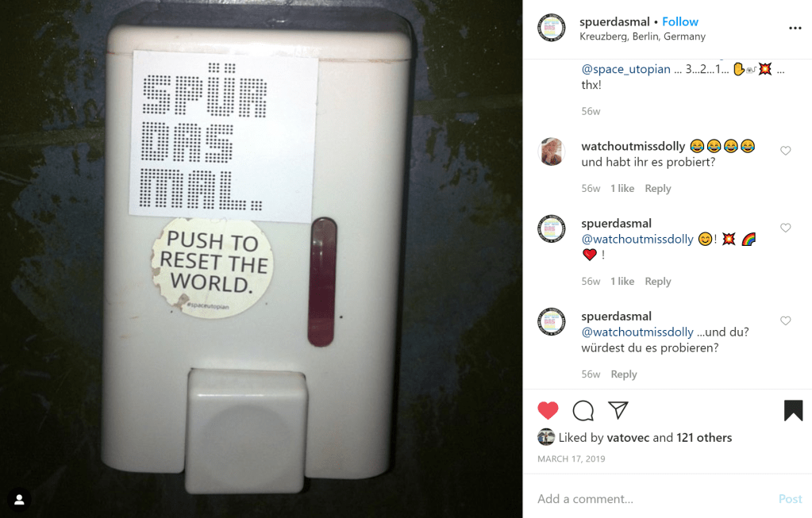Open the three-dot more options menu
This screenshot has width=812, height=518.
[795, 28]
